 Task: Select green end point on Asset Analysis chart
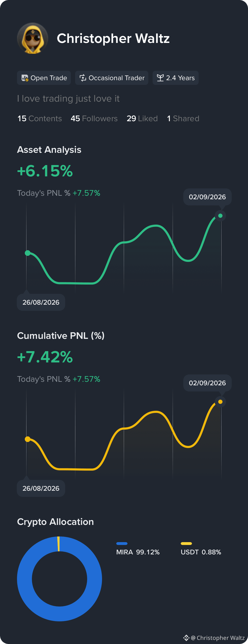[220, 216]
